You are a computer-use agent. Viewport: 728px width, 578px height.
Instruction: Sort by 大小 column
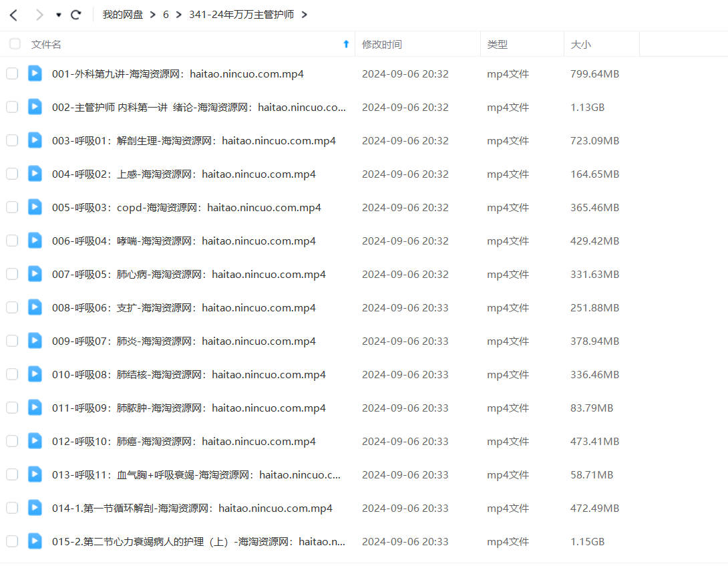click(x=580, y=45)
